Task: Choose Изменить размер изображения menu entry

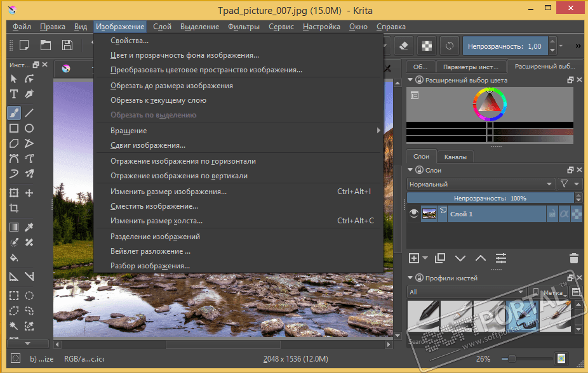Action: coord(239,192)
